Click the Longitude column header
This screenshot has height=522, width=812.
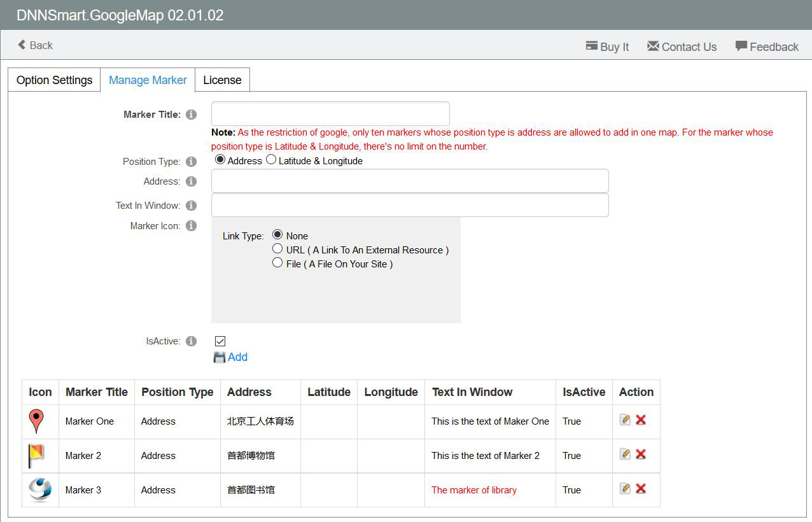[x=391, y=392]
